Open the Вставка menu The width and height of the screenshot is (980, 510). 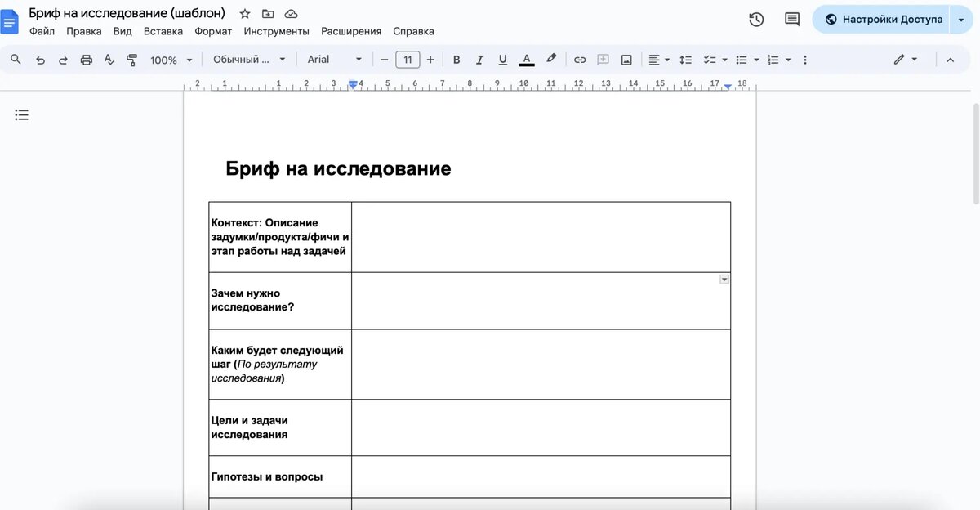[x=163, y=30]
